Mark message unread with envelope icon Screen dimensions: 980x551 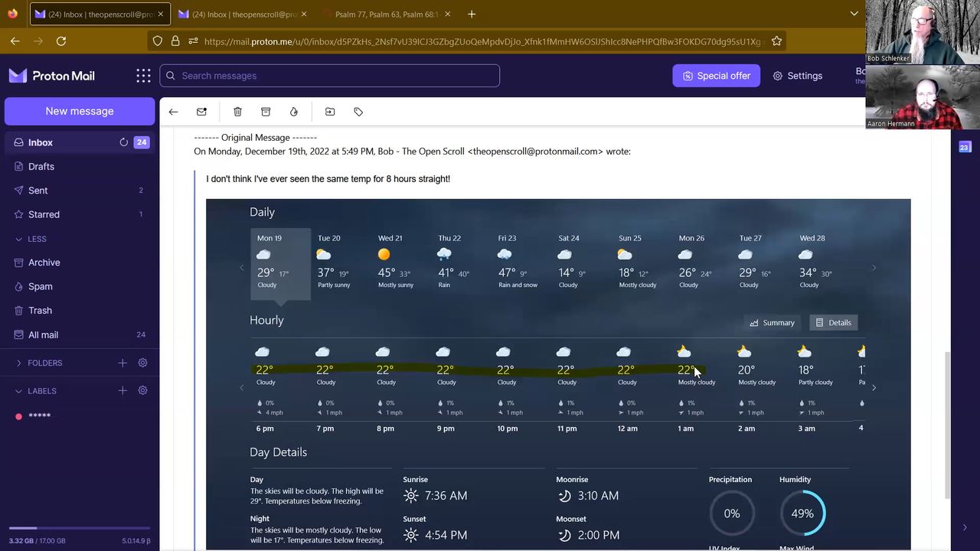click(x=201, y=112)
